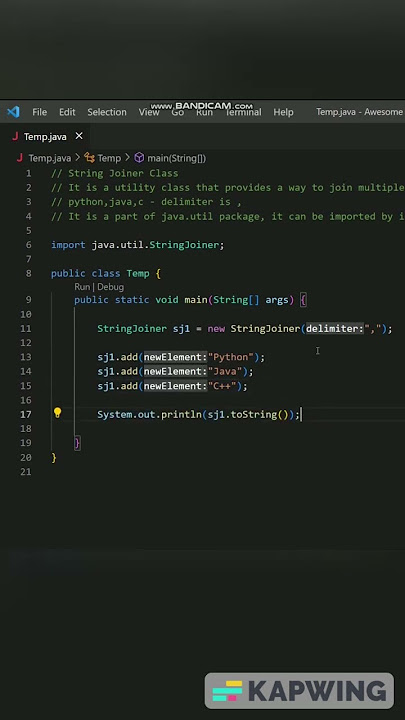405x720 pixels.
Task: Open the File menu
Action: [x=39, y=112]
